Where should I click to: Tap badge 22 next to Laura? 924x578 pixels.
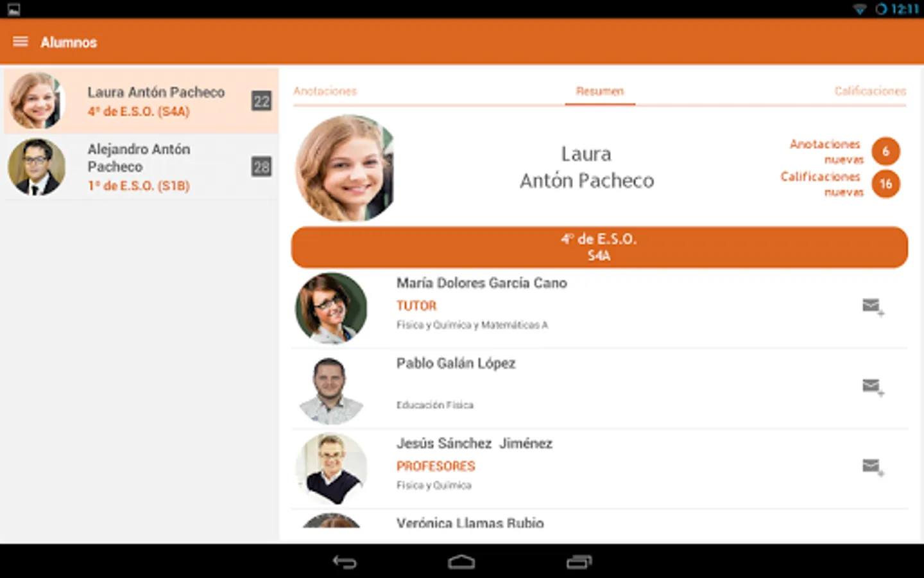pyautogui.click(x=261, y=101)
